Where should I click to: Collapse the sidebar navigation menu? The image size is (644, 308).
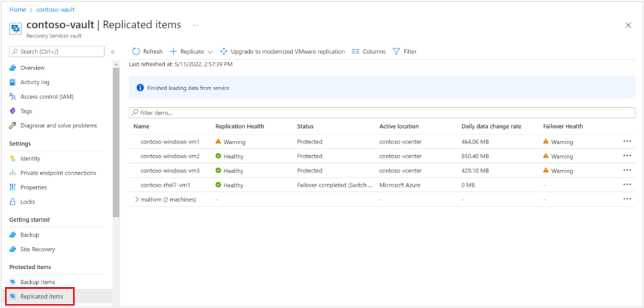pyautogui.click(x=113, y=52)
